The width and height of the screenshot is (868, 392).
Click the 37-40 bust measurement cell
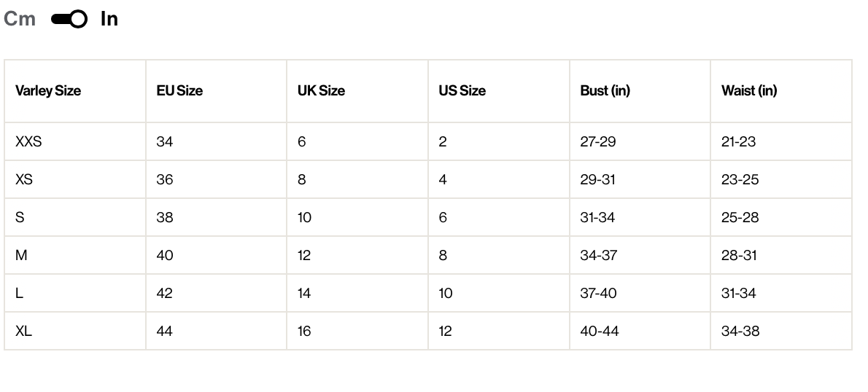coord(598,294)
